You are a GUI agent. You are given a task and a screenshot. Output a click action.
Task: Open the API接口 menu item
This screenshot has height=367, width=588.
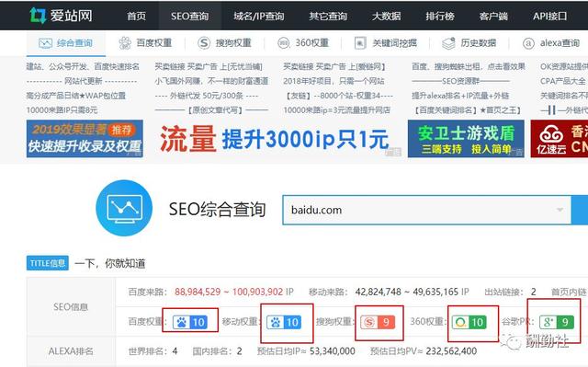pyautogui.click(x=550, y=17)
